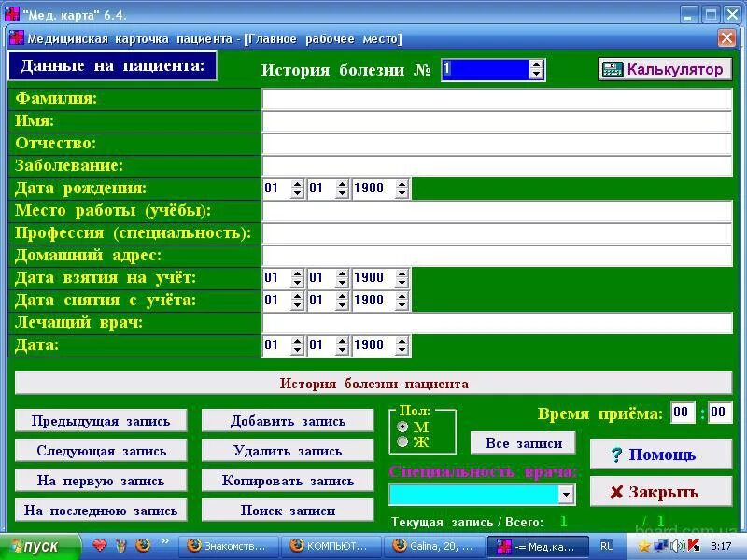Switch to the Galina, 20 taskbar window
This screenshot has width=747, height=560.
click(x=434, y=546)
